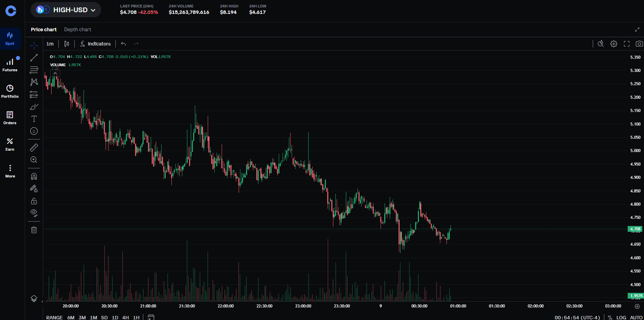Enter fullscreen chart mode
644x320 pixels.
click(626, 43)
